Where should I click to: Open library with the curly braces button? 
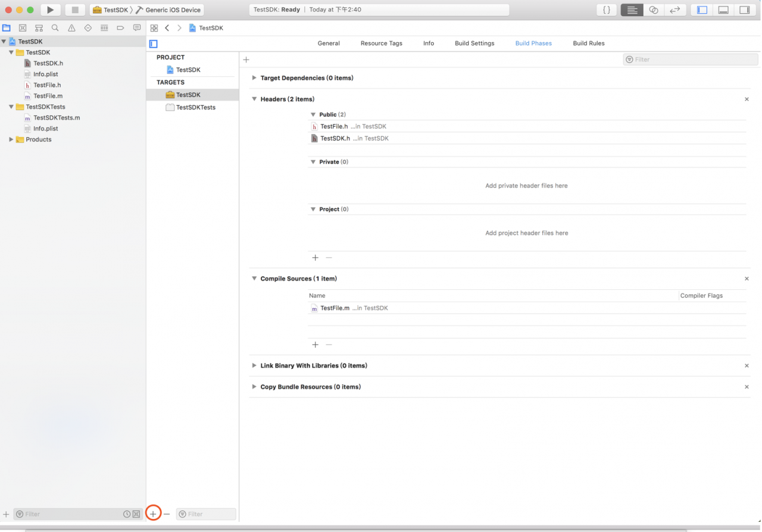tap(607, 10)
